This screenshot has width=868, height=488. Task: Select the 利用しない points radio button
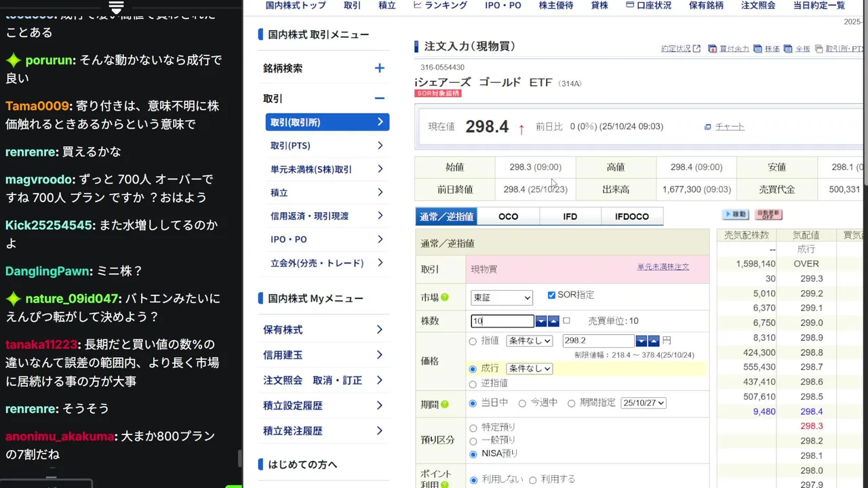point(473,480)
